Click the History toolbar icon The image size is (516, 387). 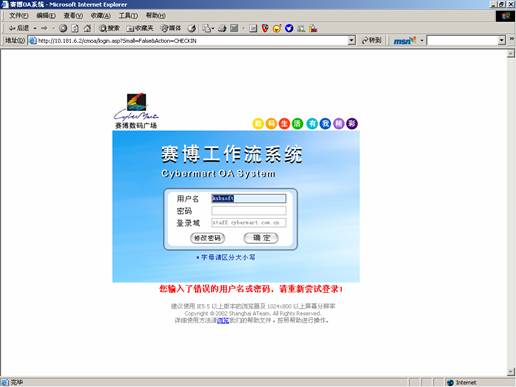tap(192, 29)
